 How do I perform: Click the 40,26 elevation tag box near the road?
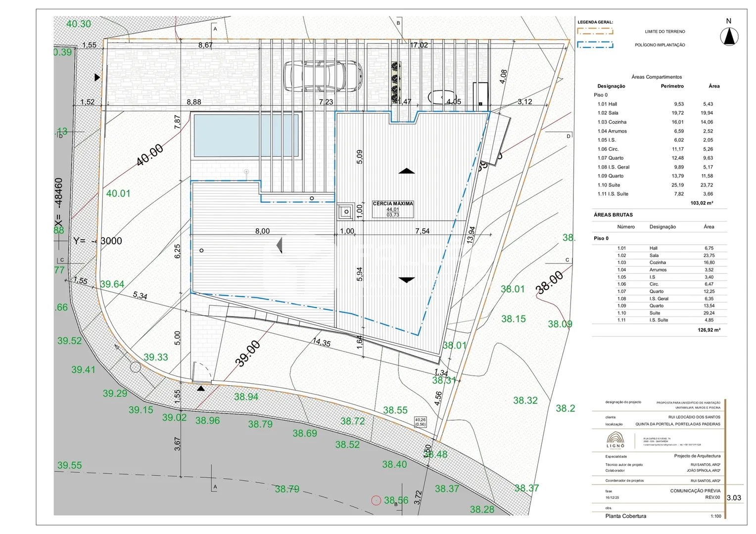420,422
